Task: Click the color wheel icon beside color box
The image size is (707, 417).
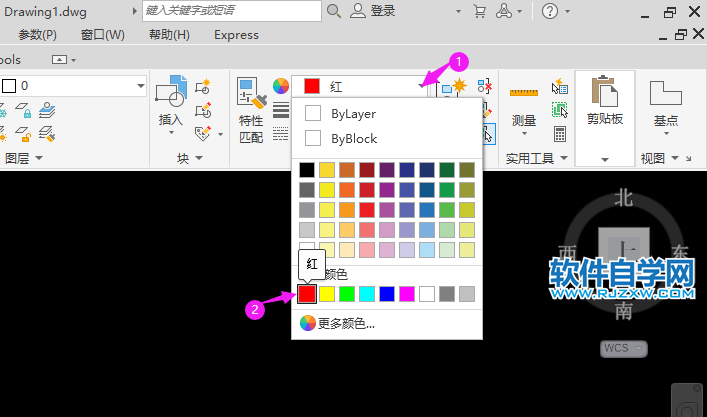Action: coord(280,86)
